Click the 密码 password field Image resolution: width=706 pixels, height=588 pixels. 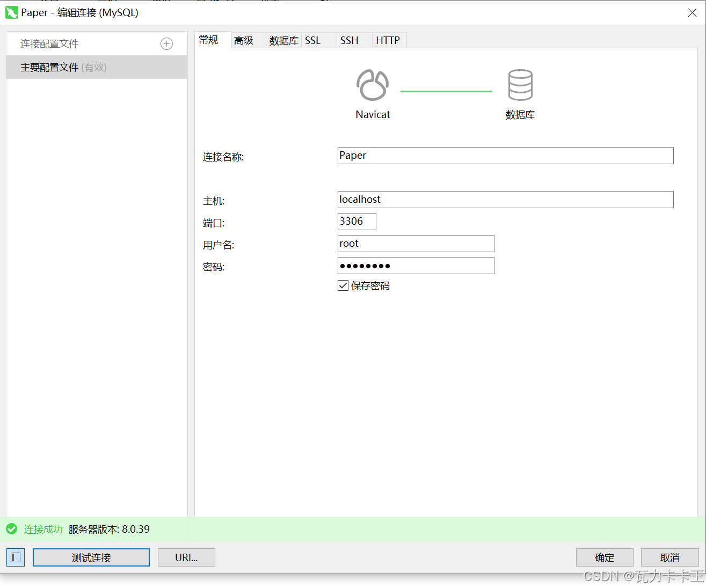click(x=416, y=266)
